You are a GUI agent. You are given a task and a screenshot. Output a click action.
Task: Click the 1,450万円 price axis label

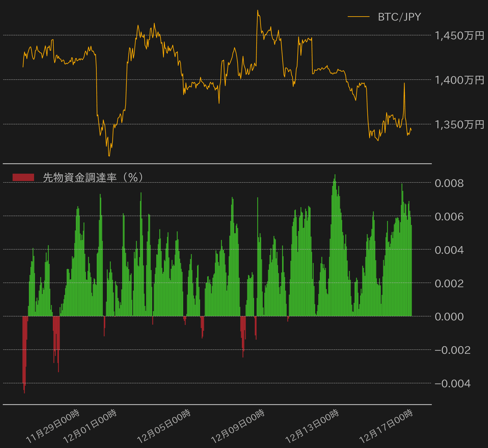pos(459,36)
